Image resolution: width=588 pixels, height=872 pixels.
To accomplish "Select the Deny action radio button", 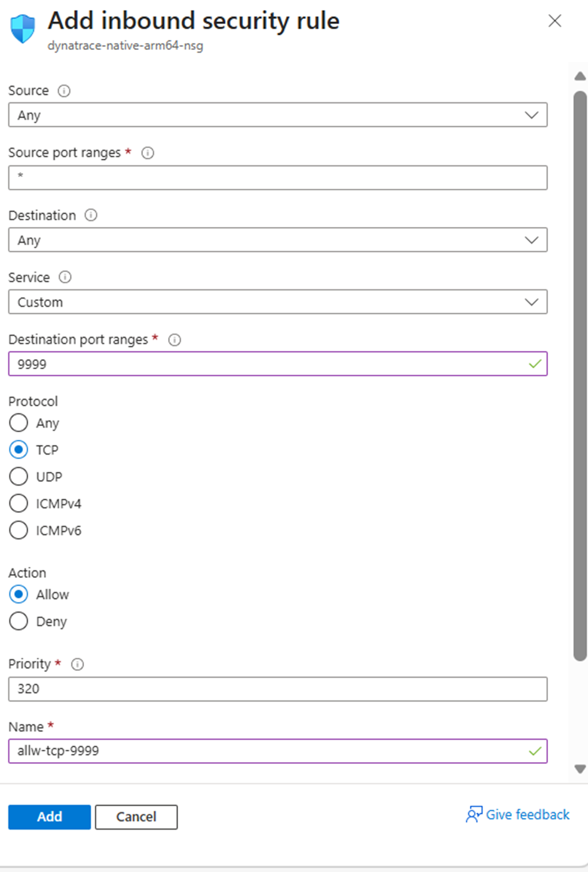I will click(x=18, y=621).
